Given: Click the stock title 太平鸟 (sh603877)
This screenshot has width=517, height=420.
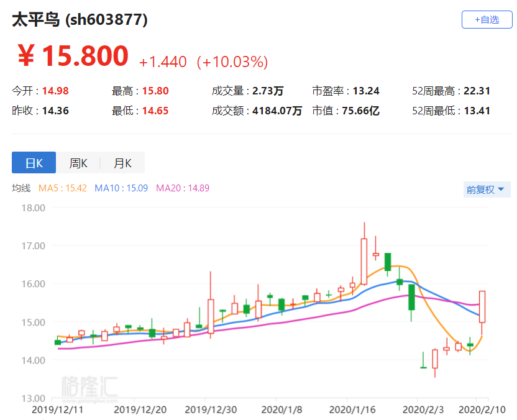Looking at the screenshot, I should 80,20.
